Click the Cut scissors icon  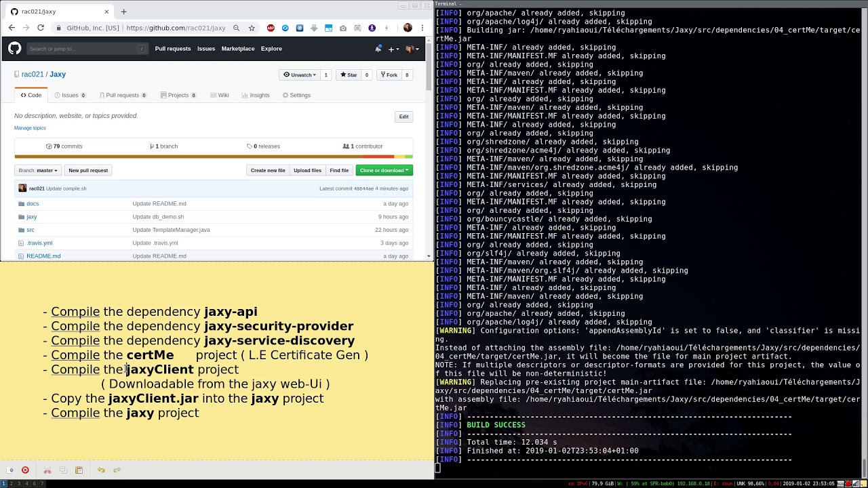47,470
